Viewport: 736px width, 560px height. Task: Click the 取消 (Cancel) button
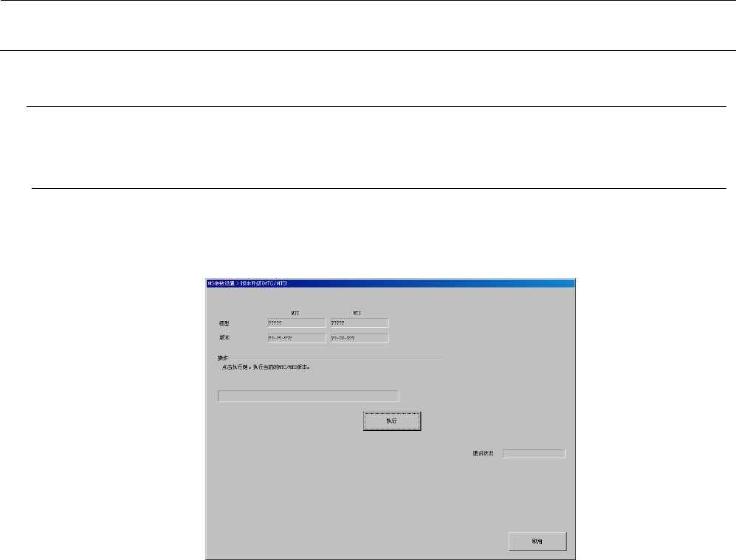pyautogui.click(x=537, y=542)
